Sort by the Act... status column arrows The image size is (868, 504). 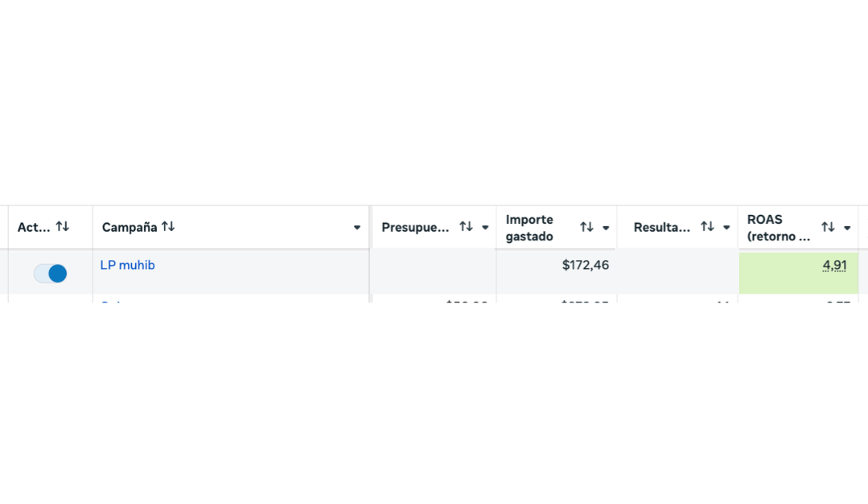[62, 227]
